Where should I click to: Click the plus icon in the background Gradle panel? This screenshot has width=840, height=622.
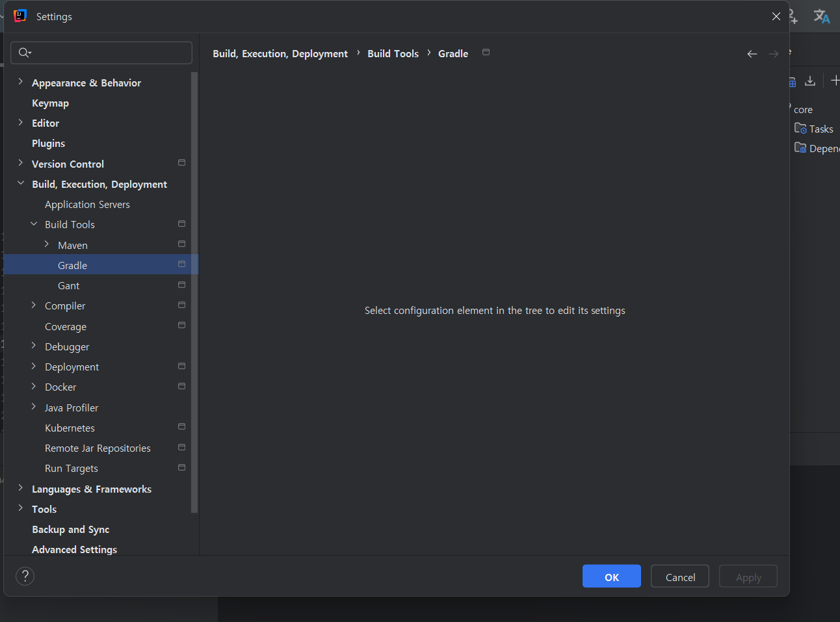[835, 81]
